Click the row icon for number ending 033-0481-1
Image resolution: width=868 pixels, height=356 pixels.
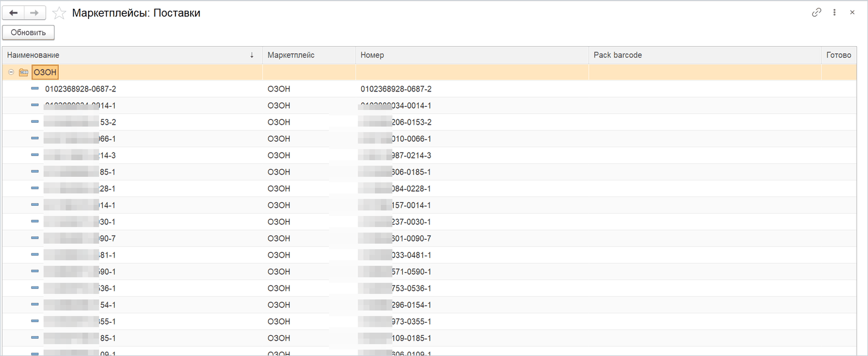[35, 255]
